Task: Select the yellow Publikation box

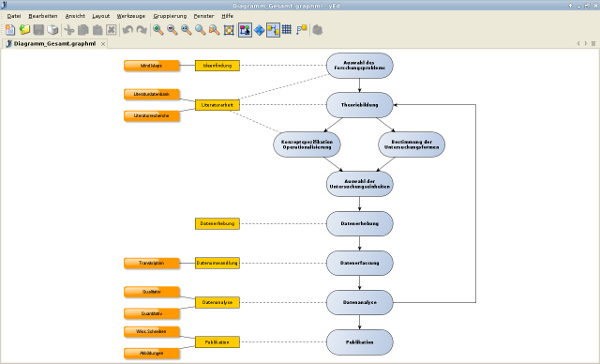Action: (x=217, y=342)
